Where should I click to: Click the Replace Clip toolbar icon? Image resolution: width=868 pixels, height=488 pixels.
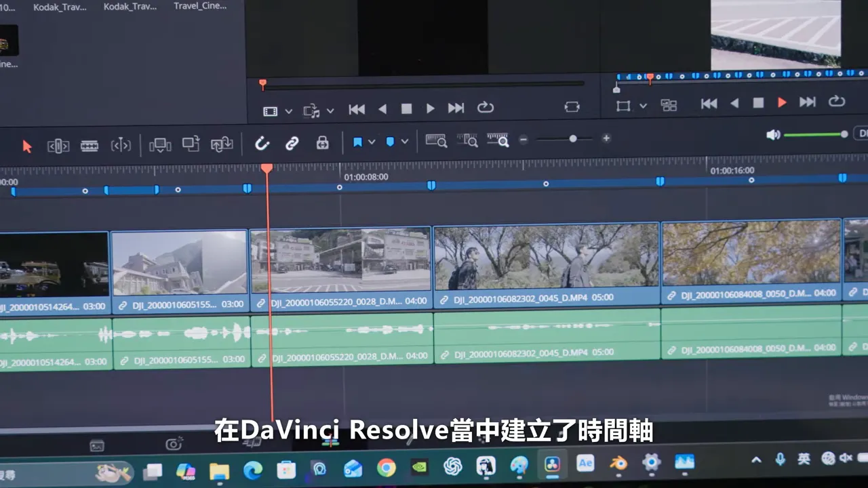[x=222, y=144]
